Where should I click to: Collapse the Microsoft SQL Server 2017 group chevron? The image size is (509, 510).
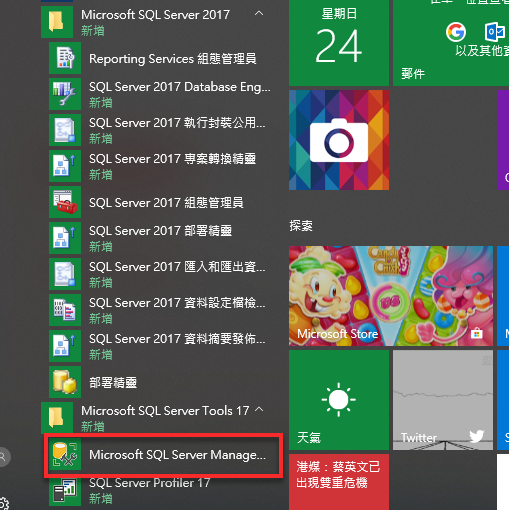pos(259,14)
